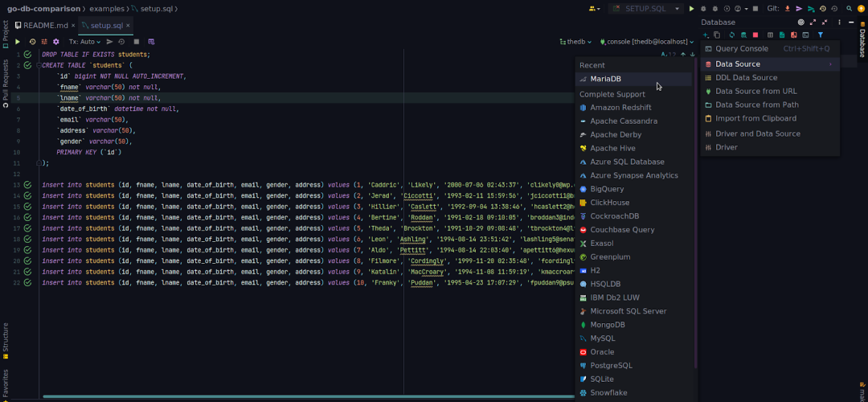Click the Rollback icon in the editor toolbar
The height and width of the screenshot is (402, 868).
click(121, 42)
